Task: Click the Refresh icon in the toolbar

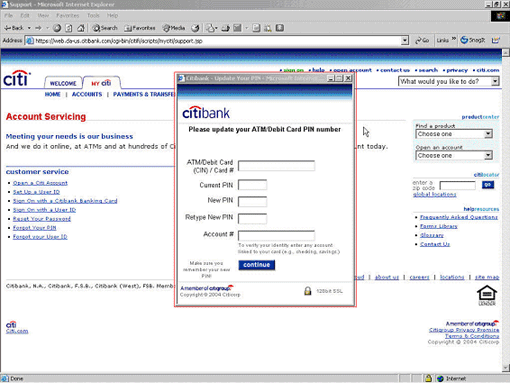Action: tap(69, 28)
